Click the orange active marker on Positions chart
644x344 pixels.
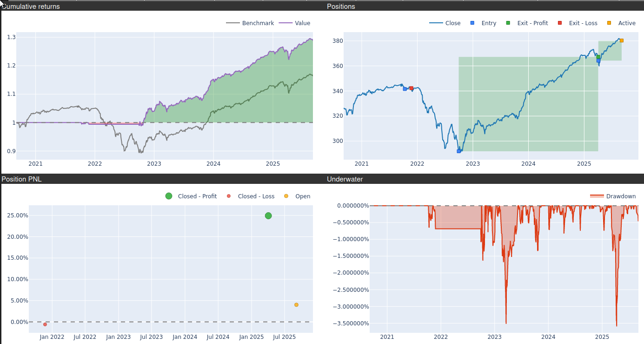(621, 40)
